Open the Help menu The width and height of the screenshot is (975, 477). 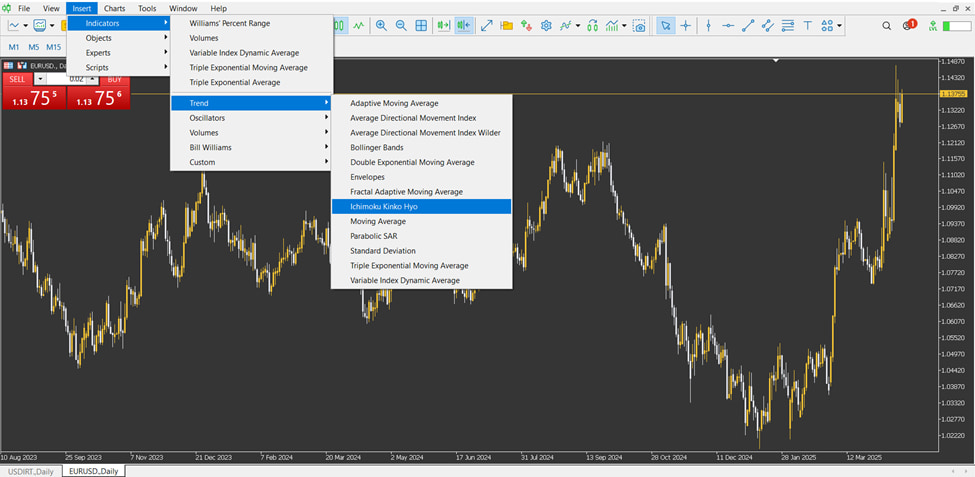pyautogui.click(x=219, y=9)
